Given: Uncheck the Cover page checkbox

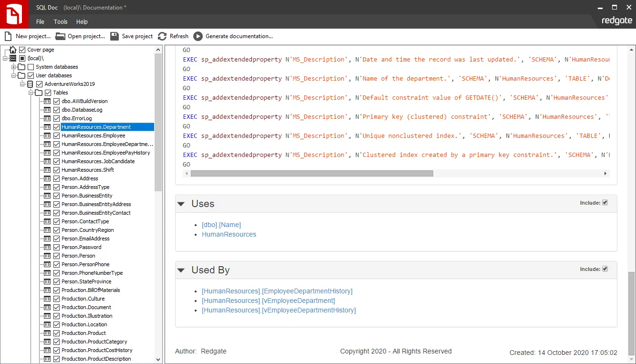Looking at the screenshot, I should tap(21, 49).
